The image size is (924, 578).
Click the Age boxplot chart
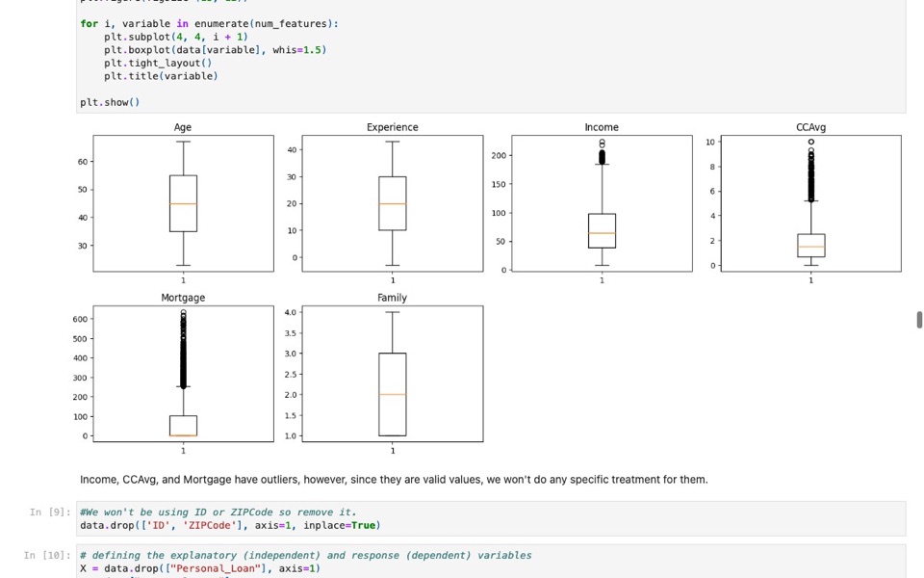click(183, 203)
